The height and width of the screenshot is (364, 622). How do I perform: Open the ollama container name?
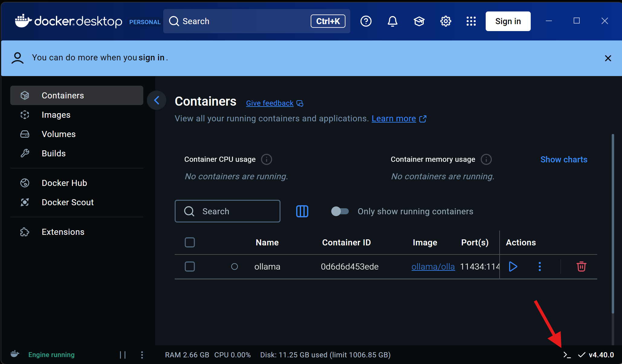tap(267, 267)
